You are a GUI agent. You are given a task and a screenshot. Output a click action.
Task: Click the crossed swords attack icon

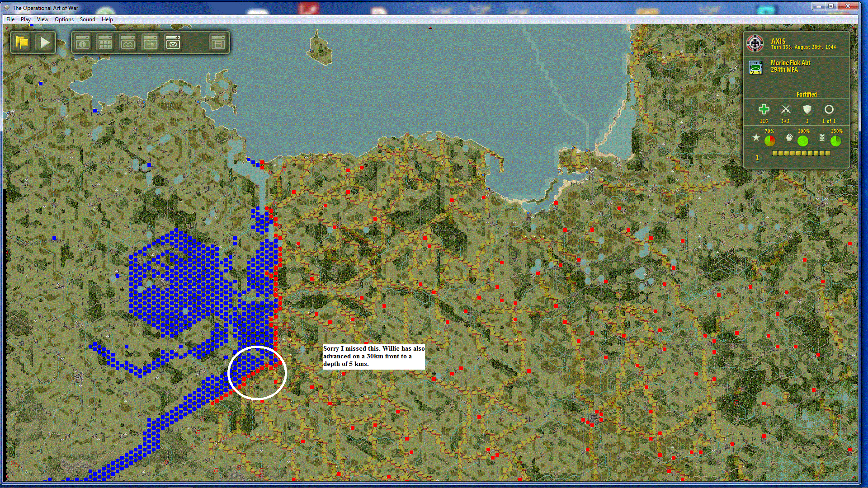(786, 109)
